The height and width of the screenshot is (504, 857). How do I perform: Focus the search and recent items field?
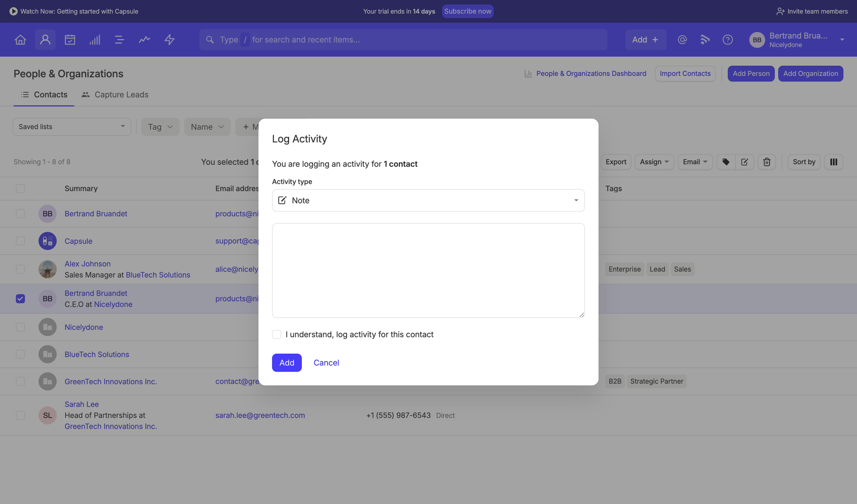pyautogui.click(x=403, y=40)
